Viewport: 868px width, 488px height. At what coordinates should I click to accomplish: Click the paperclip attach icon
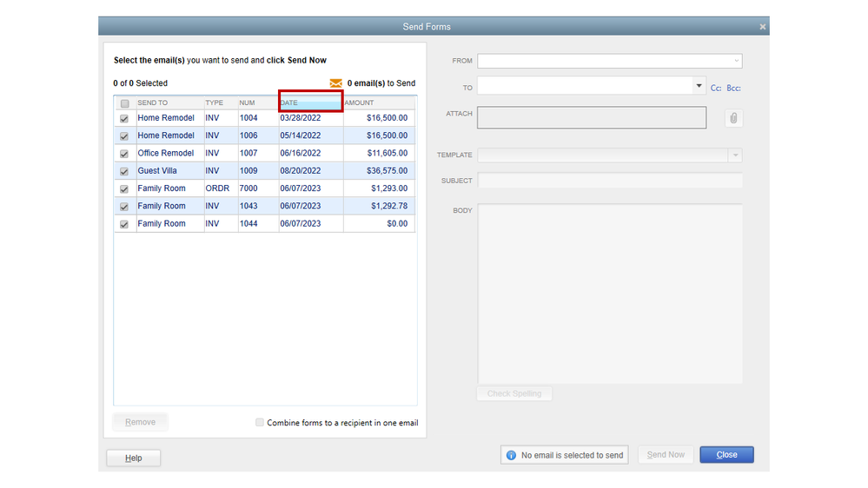point(733,118)
